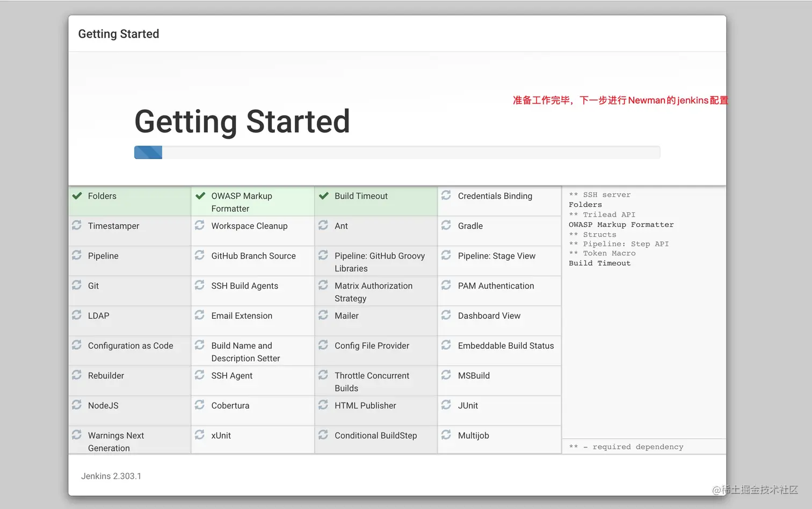This screenshot has width=812, height=509.
Task: Click the JUnit plugin sync icon
Action: coord(446,405)
